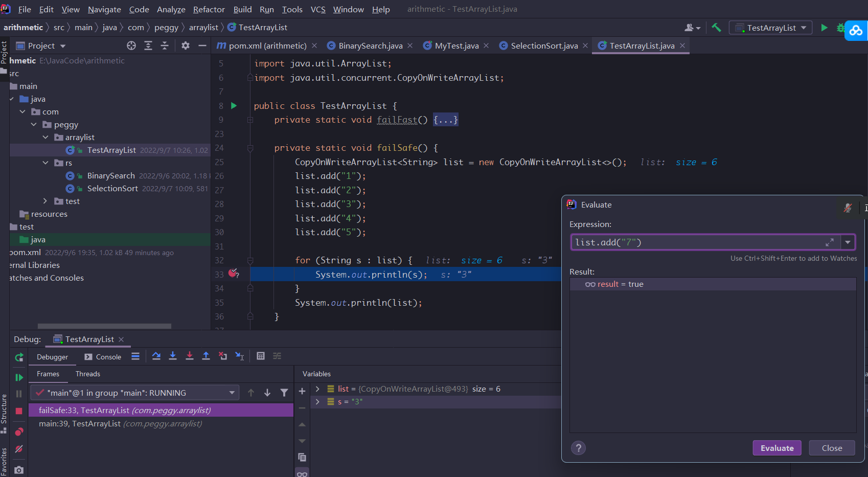This screenshot has height=477, width=868.
Task: Click the run gutter icon at line 8
Action: [x=234, y=106]
